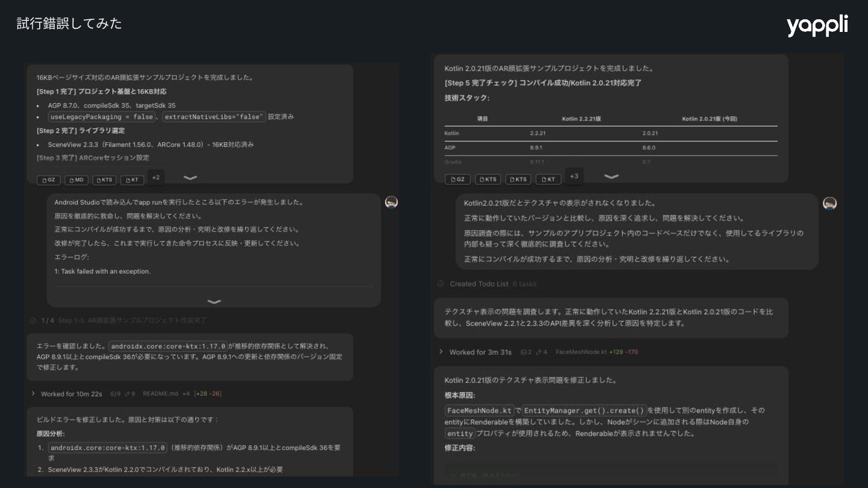Open the KT file chip in the left chat

pos(132,180)
